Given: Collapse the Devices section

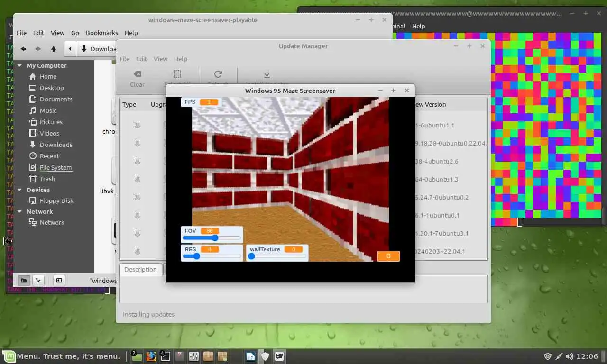Looking at the screenshot, I should coord(19,190).
